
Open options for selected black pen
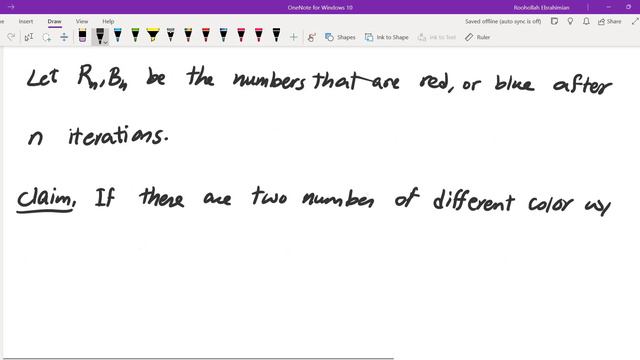[x=106, y=42]
